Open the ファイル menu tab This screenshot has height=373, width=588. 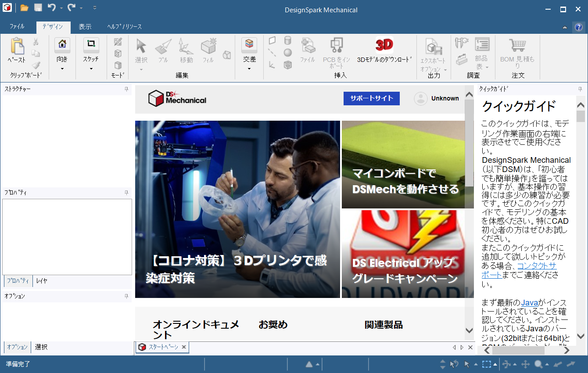[17, 27]
